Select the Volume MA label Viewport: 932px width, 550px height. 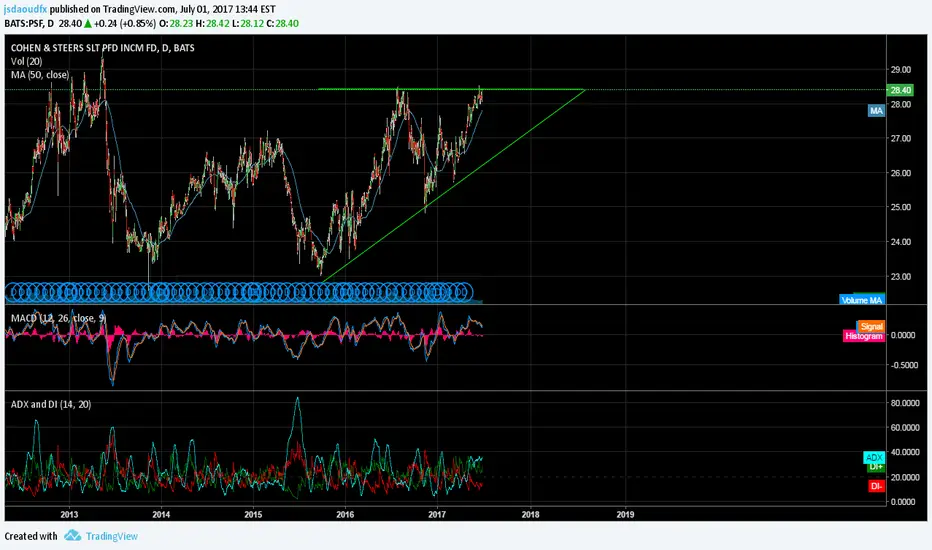point(862,300)
